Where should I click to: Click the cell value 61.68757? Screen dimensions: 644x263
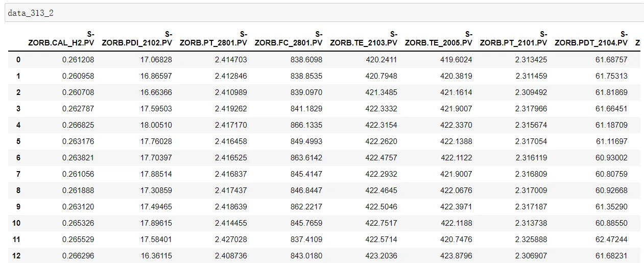pos(611,60)
